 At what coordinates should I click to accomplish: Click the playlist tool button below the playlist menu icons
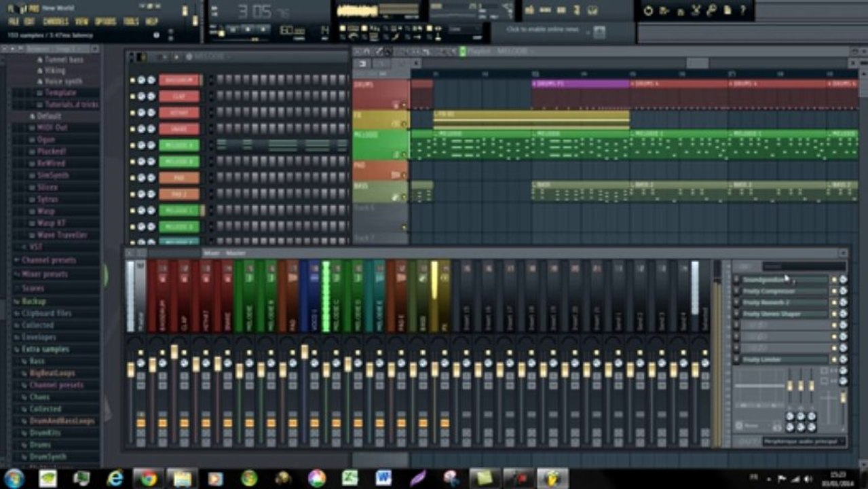click(x=363, y=63)
